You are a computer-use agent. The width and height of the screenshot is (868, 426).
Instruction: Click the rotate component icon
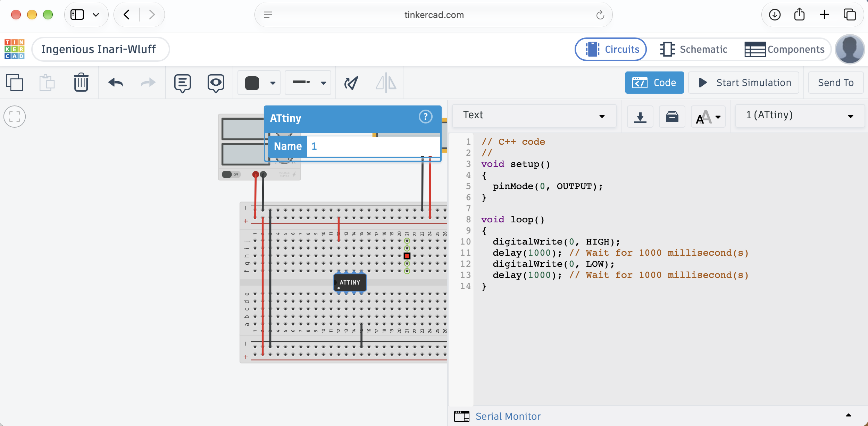351,83
